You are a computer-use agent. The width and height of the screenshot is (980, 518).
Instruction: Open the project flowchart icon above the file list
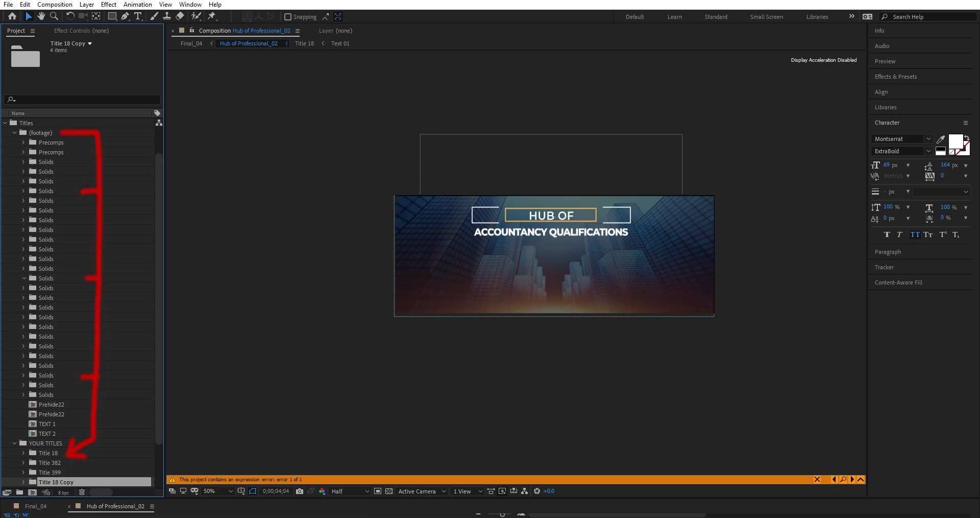pos(159,123)
